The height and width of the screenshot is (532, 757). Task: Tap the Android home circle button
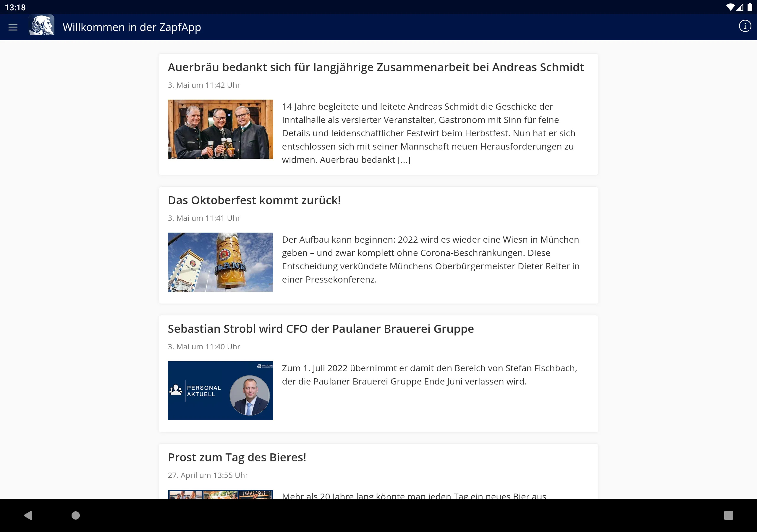pyautogui.click(x=75, y=515)
